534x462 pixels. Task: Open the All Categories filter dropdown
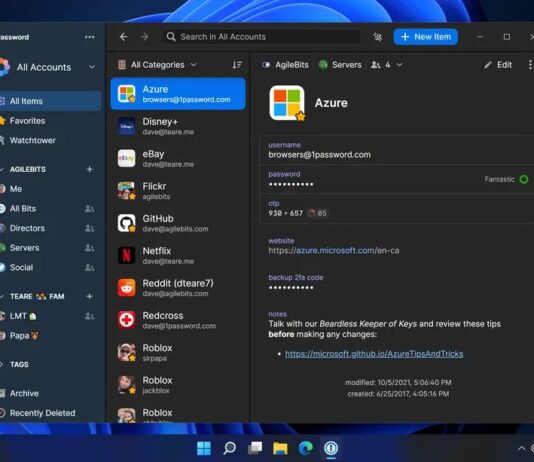point(157,65)
